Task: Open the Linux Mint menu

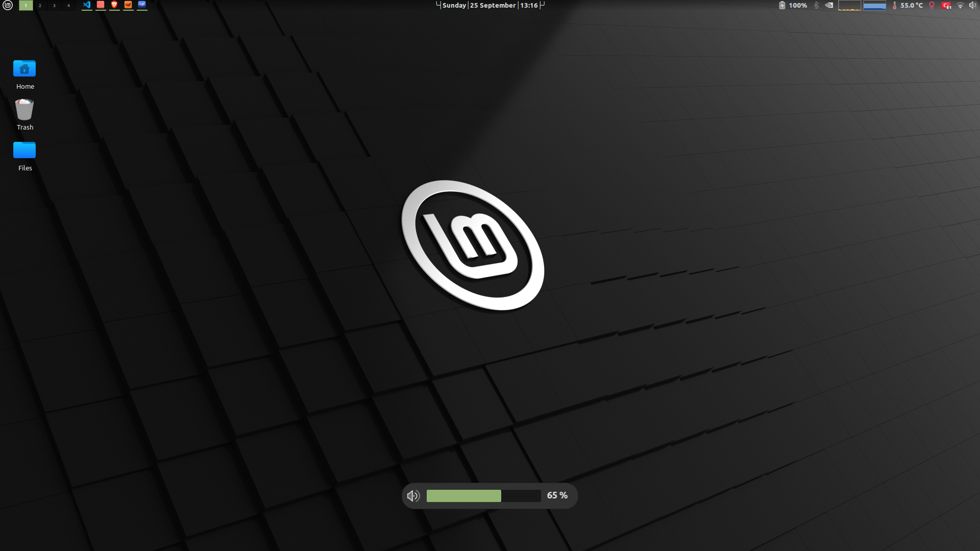Action: [8, 5]
